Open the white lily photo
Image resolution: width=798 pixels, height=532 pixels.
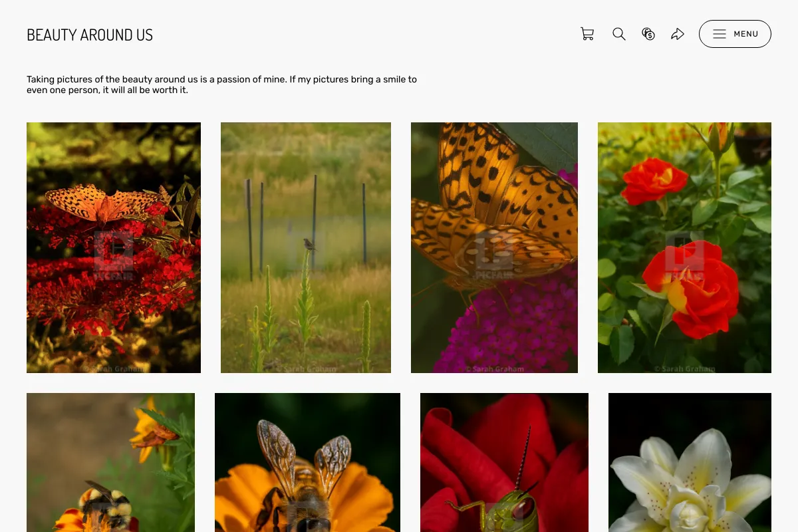690,462
